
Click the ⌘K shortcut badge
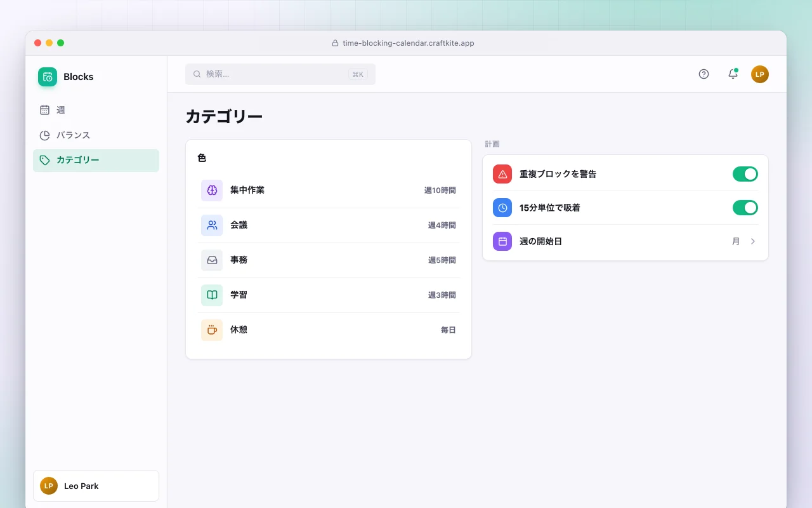pyautogui.click(x=358, y=74)
